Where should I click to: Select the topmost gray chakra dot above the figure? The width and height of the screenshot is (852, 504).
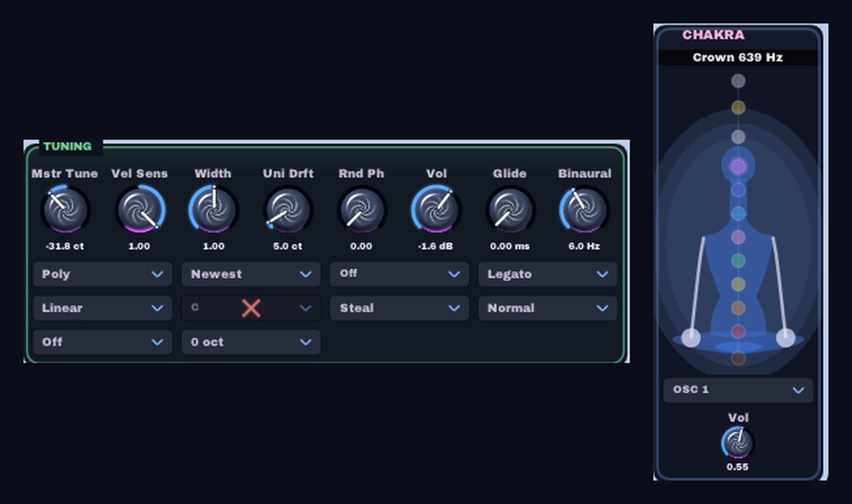point(738,81)
